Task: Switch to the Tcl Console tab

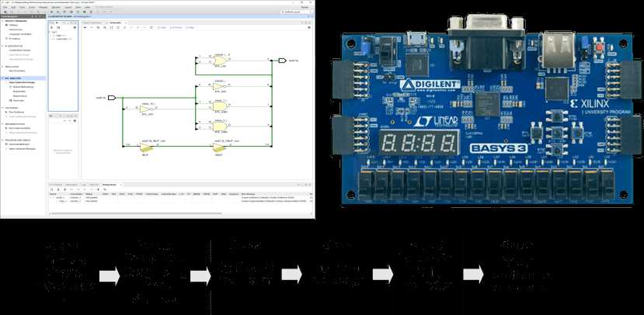Action: [56, 185]
